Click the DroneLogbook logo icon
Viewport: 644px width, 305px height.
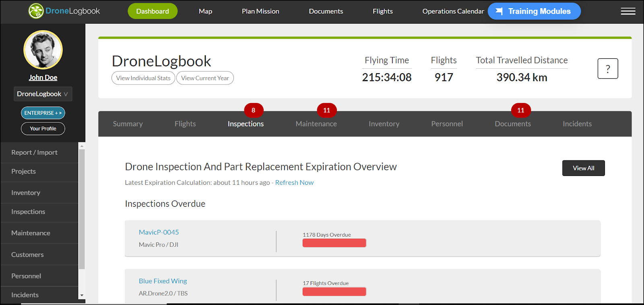[36, 11]
